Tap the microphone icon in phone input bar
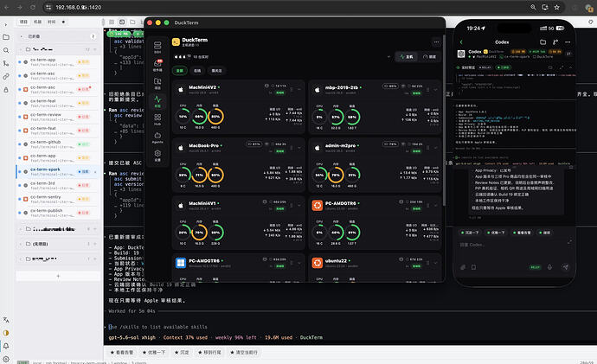 tap(549, 267)
